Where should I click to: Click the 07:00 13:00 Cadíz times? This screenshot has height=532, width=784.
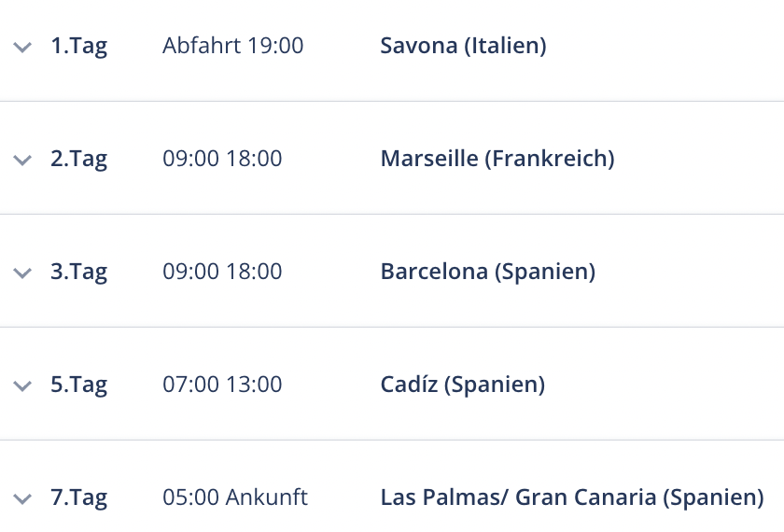point(222,385)
